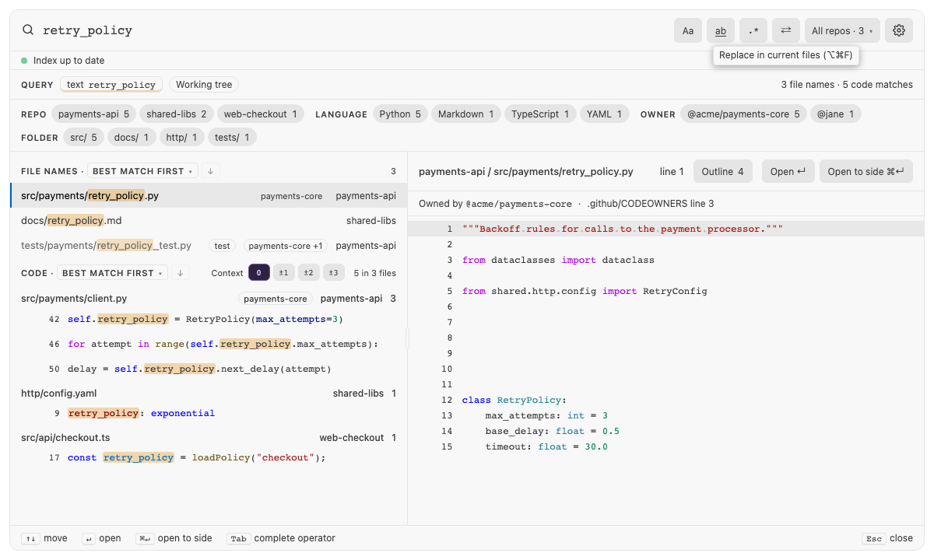Open file names Best Match First sort dropdown
The width and height of the screenshot is (934, 560).
tap(142, 171)
